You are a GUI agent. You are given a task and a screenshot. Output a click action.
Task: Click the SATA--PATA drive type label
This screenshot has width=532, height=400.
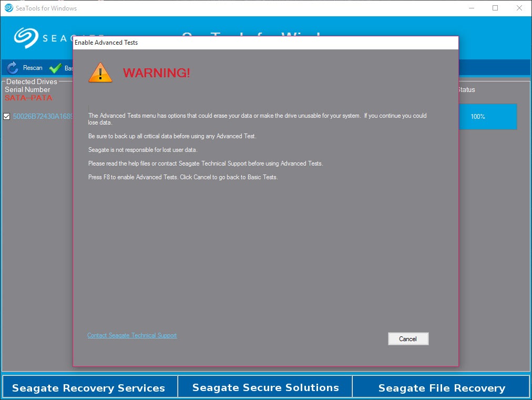tap(28, 98)
